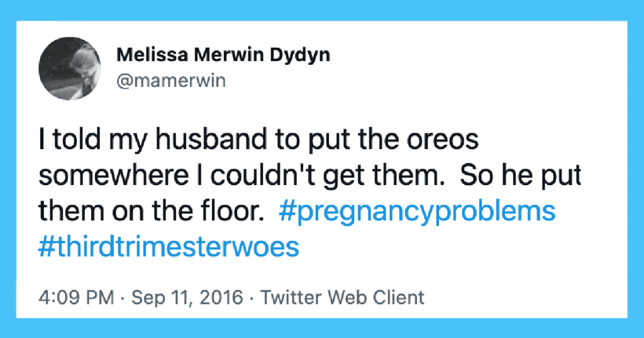
Task: Click the "them on the" text
Action: click(116, 210)
